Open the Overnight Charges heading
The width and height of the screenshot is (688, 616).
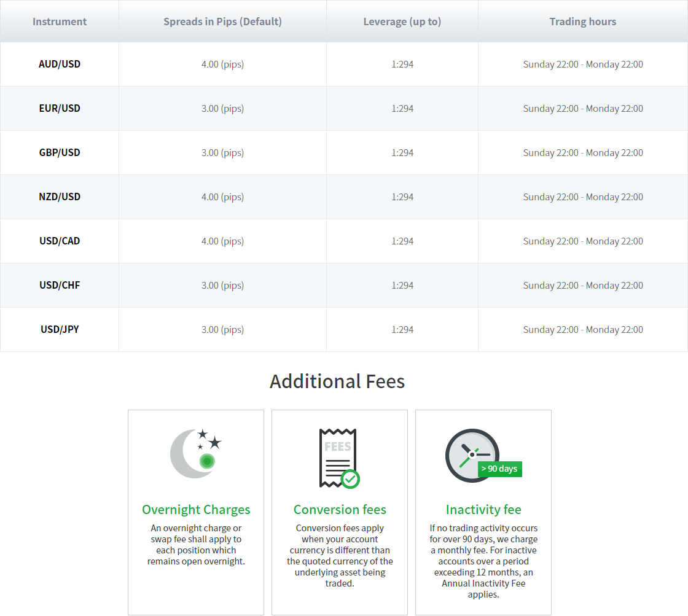click(x=196, y=510)
